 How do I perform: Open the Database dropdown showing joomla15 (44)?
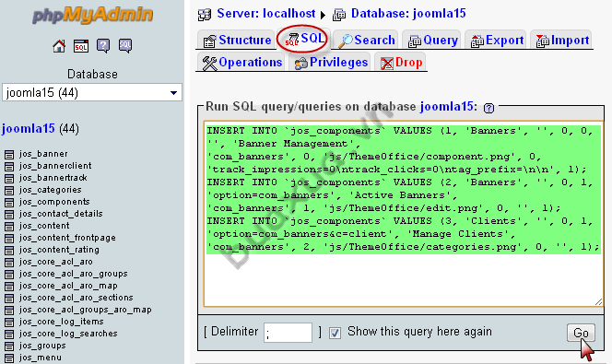coord(92,93)
